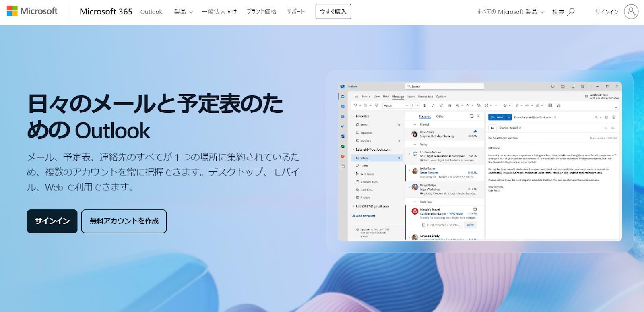Open the People icon in preview's app rail
The width and height of the screenshot is (644, 312).
pyautogui.click(x=343, y=116)
